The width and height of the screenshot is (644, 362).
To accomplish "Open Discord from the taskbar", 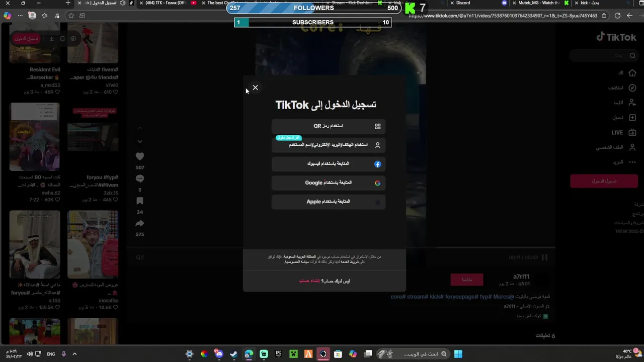I will tap(219, 354).
